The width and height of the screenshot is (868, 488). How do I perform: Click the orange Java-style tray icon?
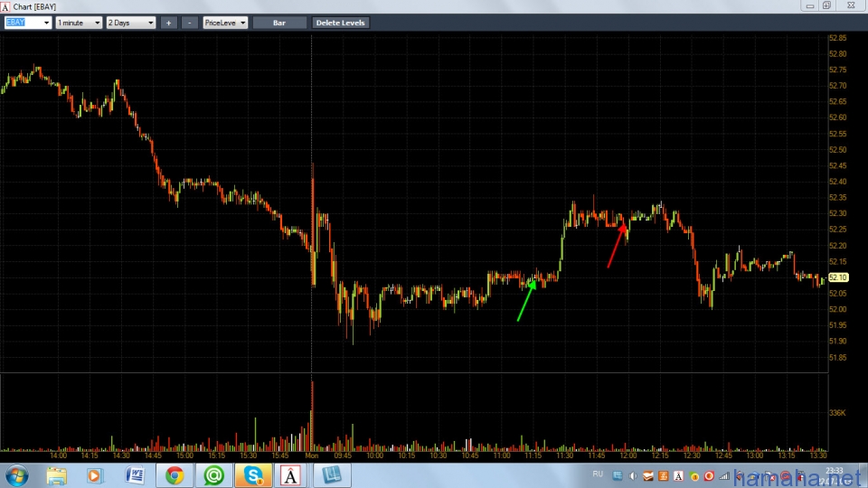[663, 476]
